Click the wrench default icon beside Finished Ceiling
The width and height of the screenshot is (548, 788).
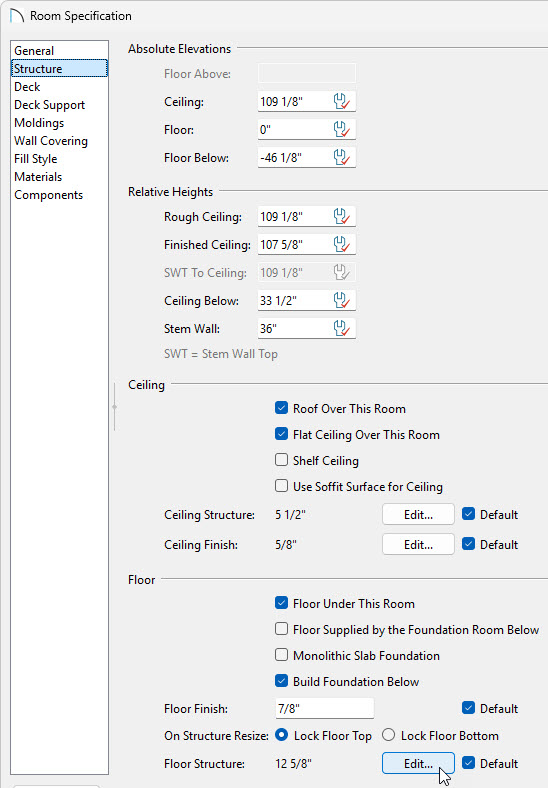(342, 245)
